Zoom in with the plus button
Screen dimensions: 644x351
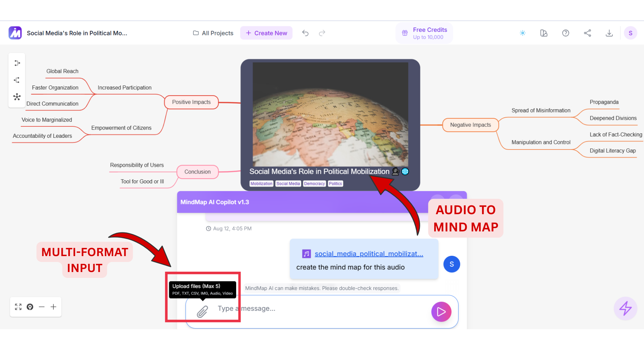coord(53,307)
